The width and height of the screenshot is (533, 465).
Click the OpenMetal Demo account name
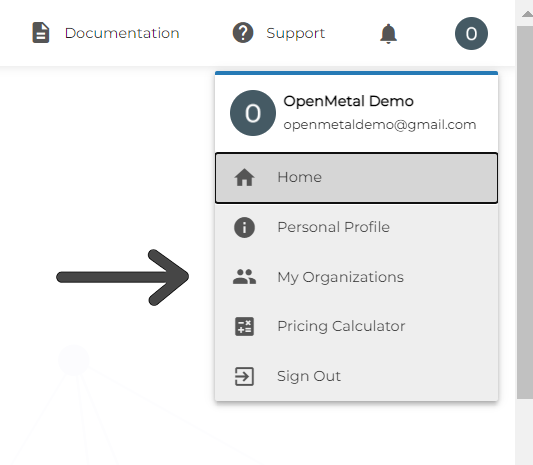(x=348, y=101)
